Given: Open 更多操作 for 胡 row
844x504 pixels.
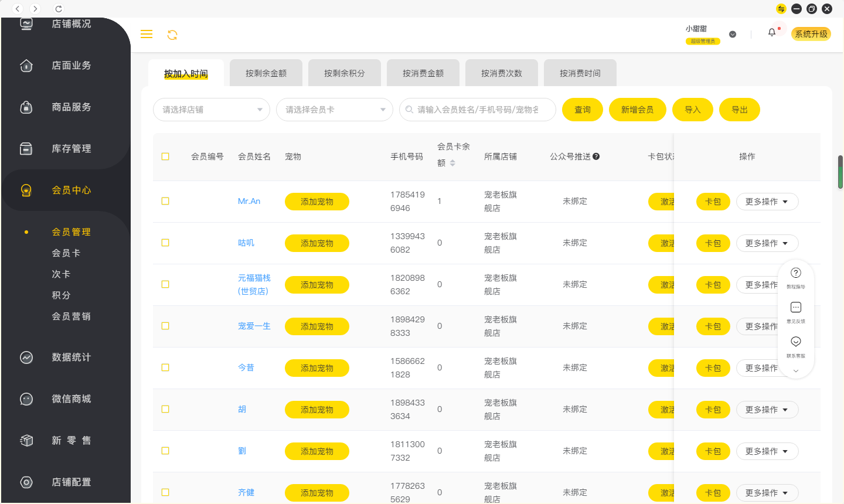Looking at the screenshot, I should (767, 410).
